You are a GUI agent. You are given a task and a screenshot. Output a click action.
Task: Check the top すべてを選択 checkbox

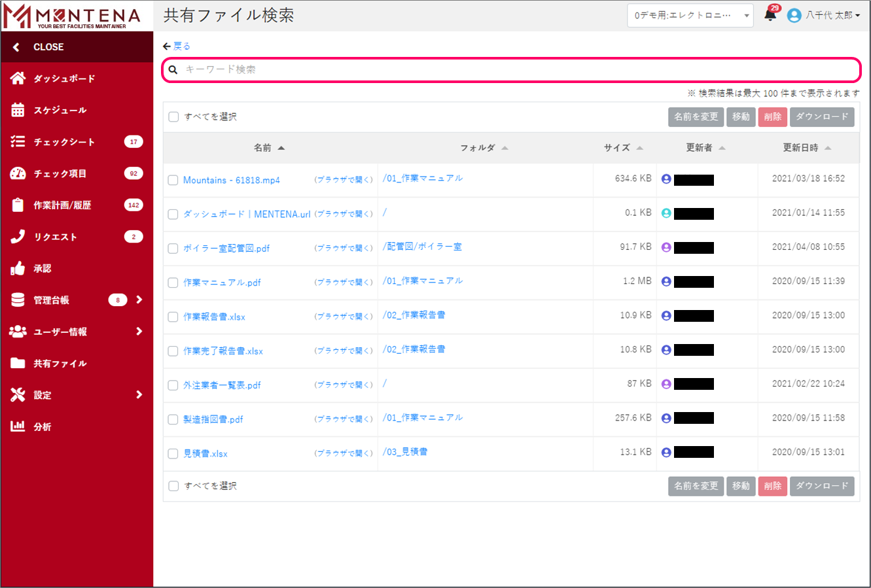pos(173,117)
